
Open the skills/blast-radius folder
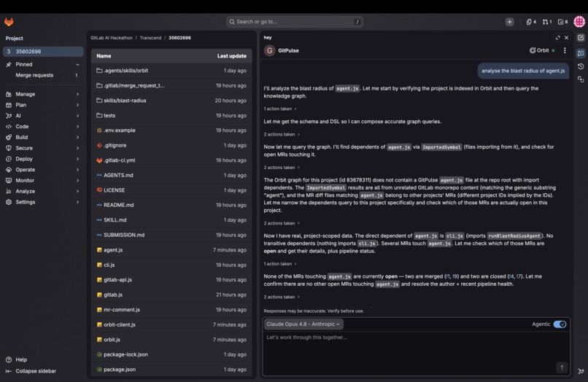(125, 101)
